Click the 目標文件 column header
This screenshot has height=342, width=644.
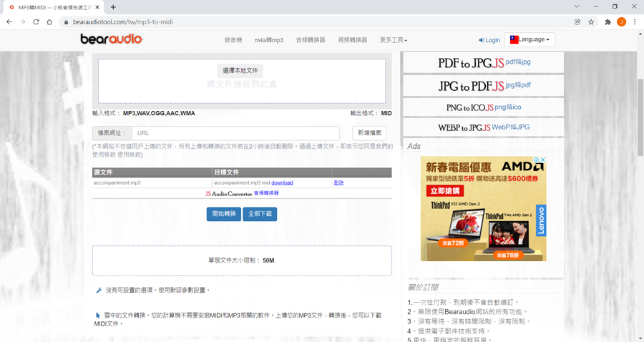pos(272,172)
